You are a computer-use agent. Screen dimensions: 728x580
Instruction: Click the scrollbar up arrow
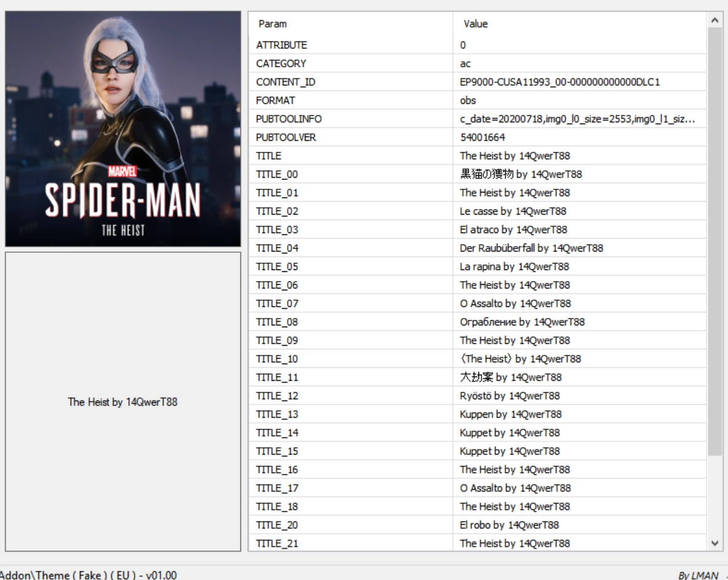tap(714, 21)
